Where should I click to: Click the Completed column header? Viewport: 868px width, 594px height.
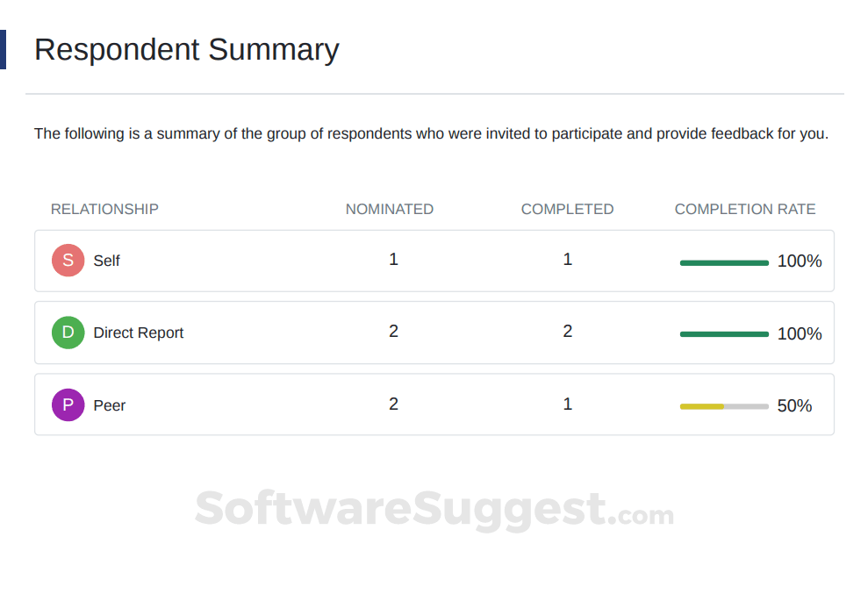pyautogui.click(x=567, y=209)
